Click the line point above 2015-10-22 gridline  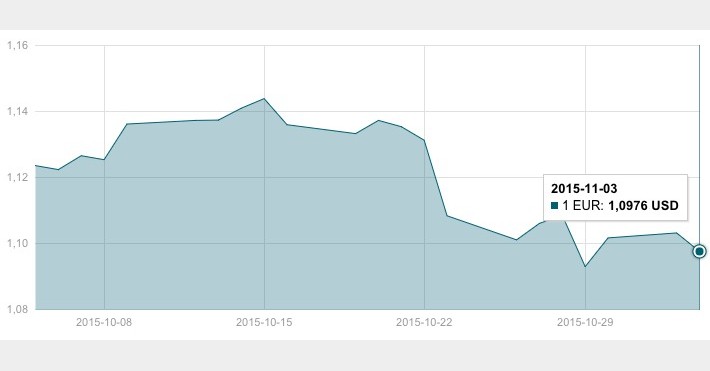pyautogui.click(x=424, y=140)
